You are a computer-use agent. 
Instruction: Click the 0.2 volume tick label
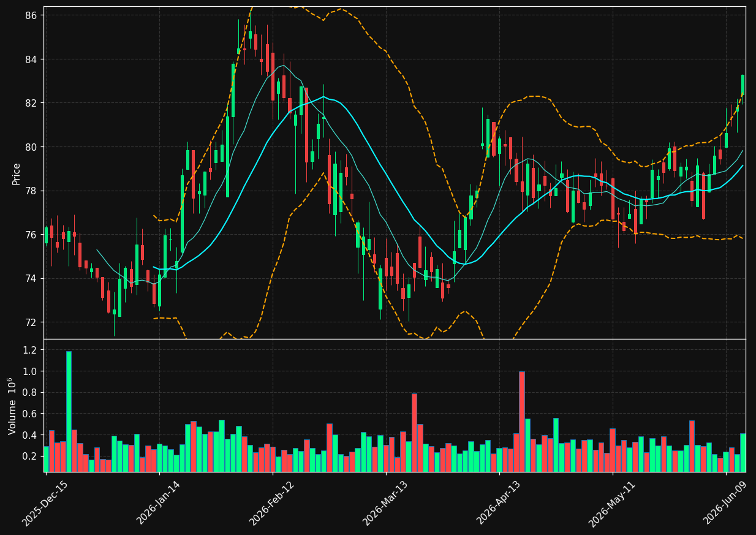pos(31,457)
